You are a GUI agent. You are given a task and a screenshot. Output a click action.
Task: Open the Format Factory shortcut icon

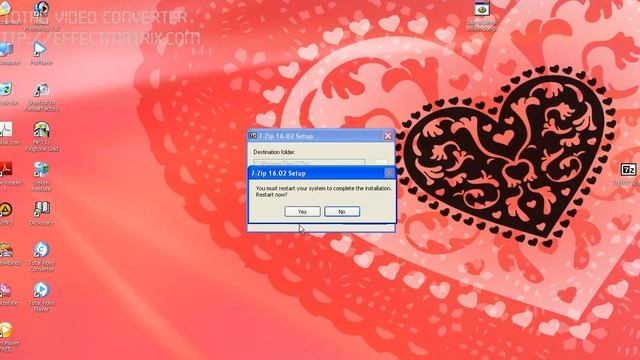[x=42, y=97]
